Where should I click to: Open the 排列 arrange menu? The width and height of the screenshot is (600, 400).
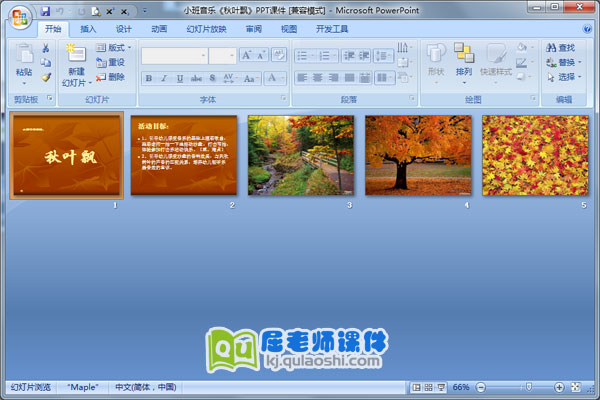pos(464,63)
